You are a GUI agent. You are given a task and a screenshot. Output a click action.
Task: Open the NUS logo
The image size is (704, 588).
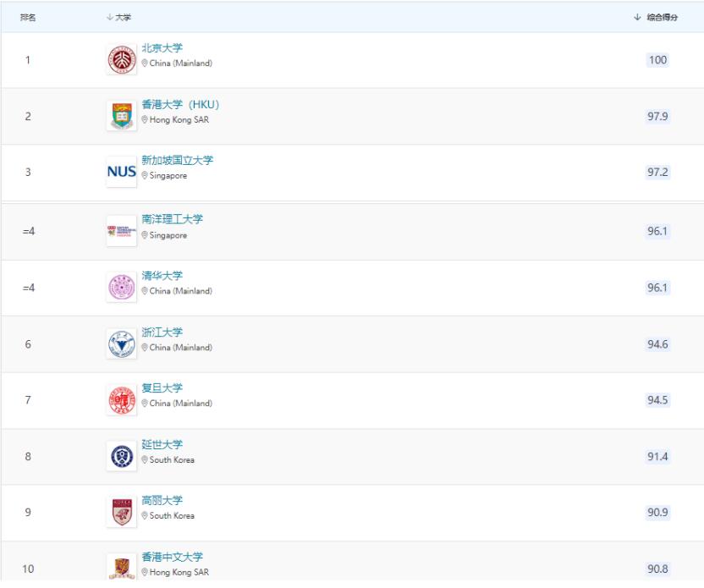122,172
